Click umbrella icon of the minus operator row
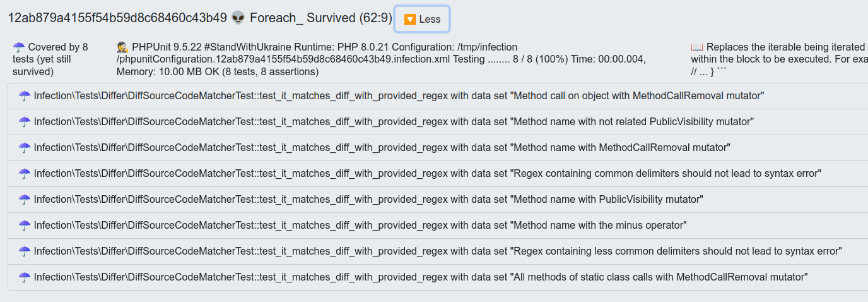This screenshot has width=868, height=302. (25, 225)
